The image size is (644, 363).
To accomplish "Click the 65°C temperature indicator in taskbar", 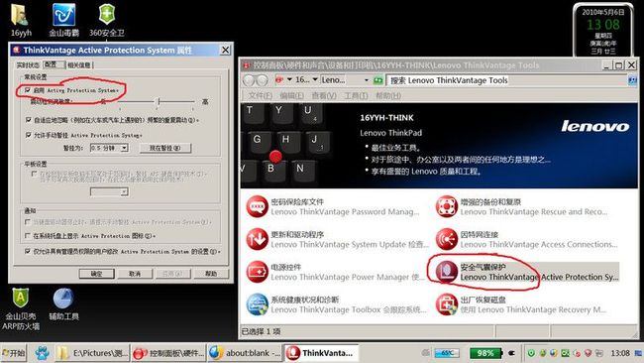I will [x=447, y=353].
